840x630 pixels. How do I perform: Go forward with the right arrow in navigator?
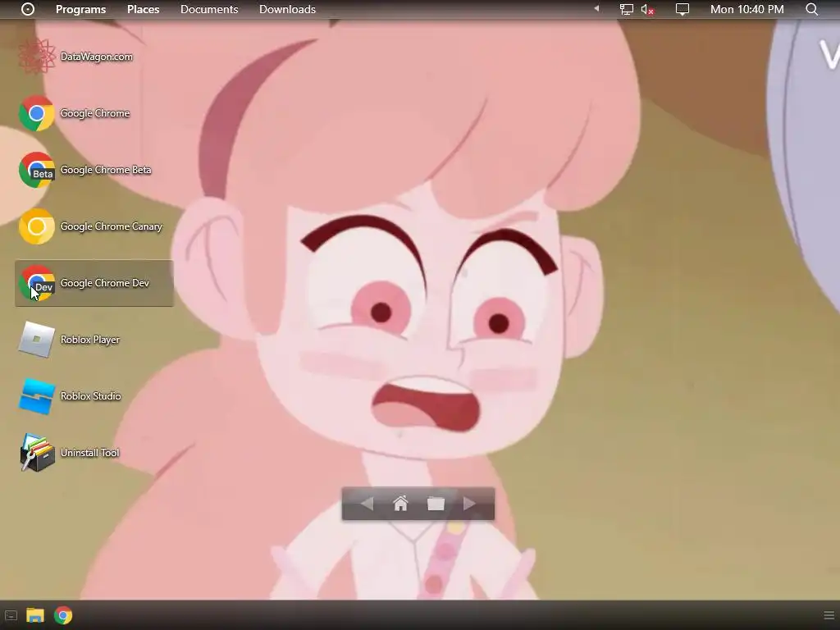(x=469, y=504)
